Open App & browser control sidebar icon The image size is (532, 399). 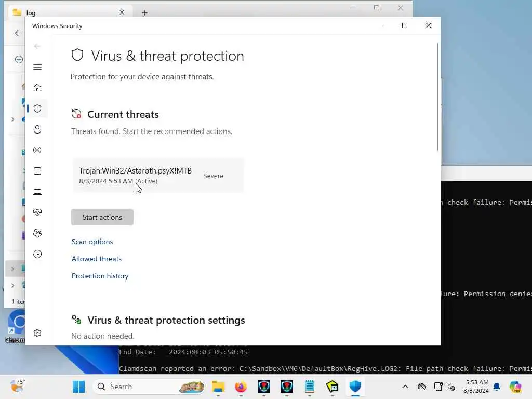point(37,171)
